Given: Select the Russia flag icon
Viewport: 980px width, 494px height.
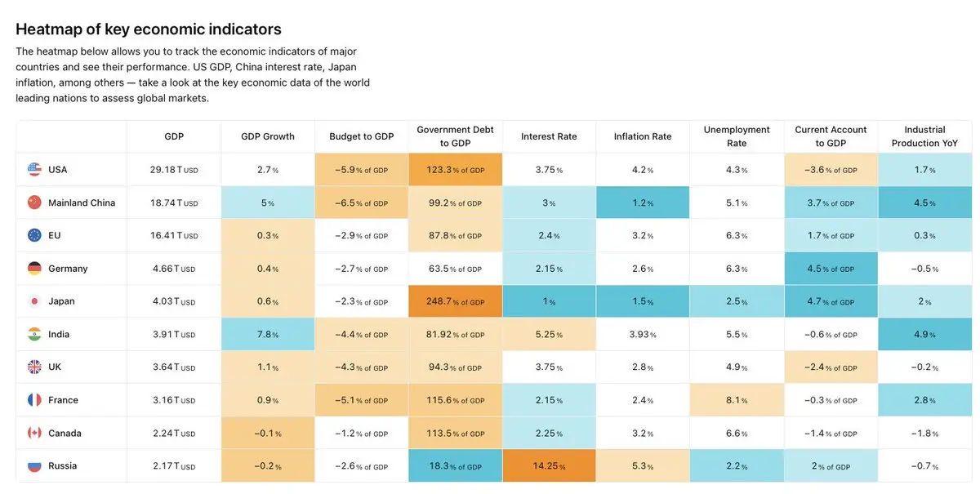Looking at the screenshot, I should tap(34, 466).
